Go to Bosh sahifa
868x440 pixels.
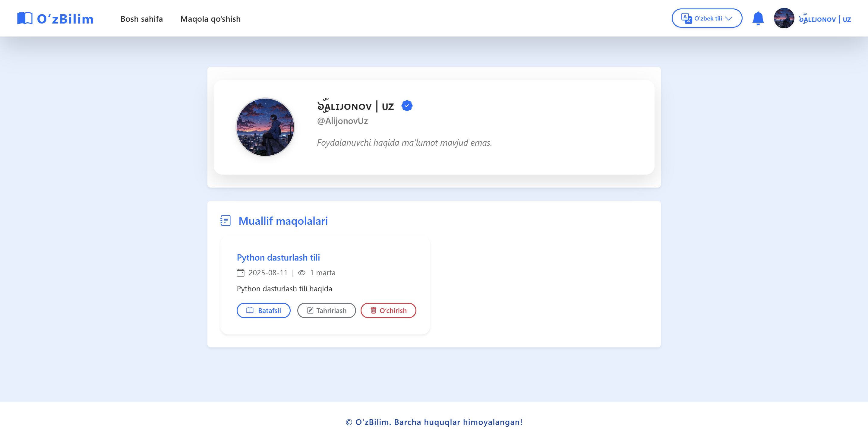141,19
